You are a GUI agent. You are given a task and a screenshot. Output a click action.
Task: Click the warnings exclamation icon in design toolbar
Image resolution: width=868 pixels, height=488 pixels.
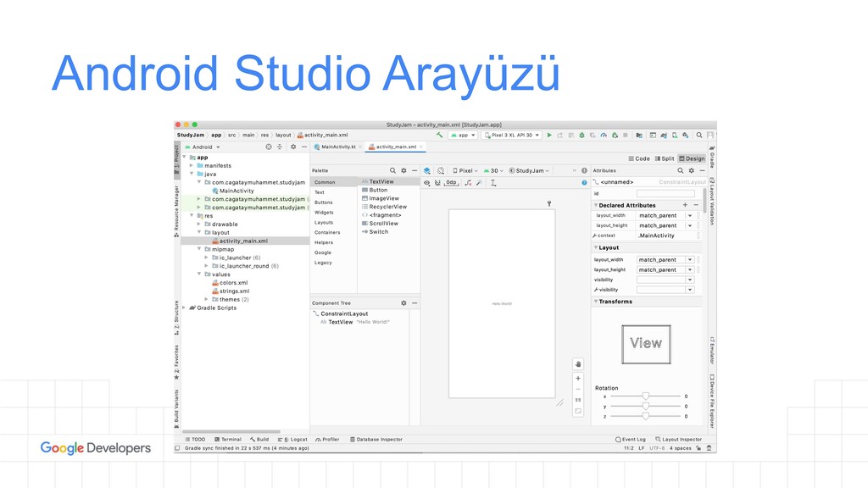[x=584, y=170]
